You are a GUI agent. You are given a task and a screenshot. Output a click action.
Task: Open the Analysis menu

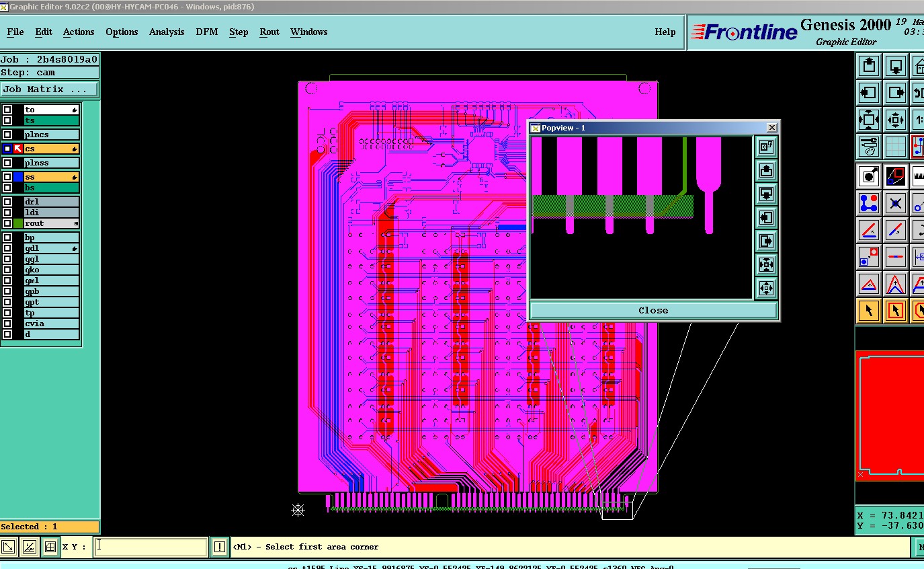pos(167,32)
